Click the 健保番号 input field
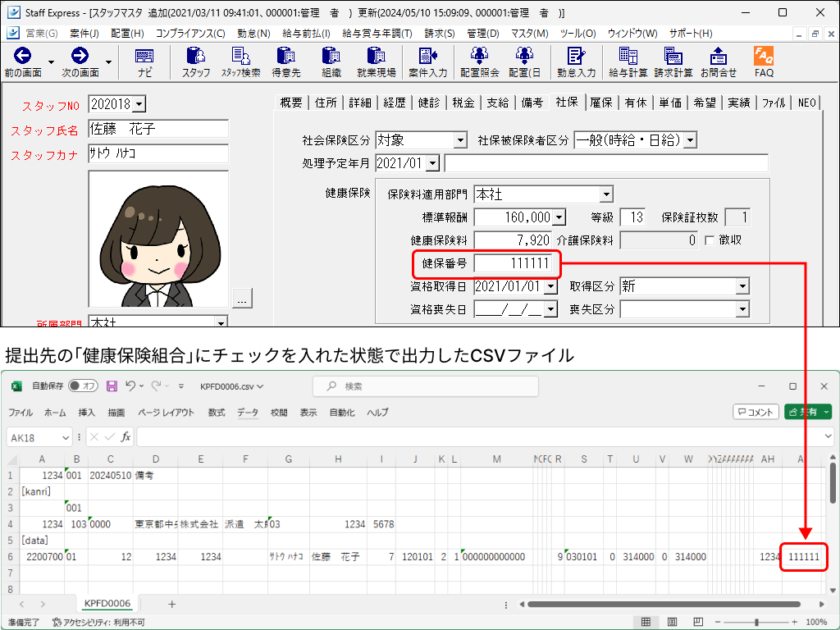The width and height of the screenshot is (840, 630). [513, 263]
